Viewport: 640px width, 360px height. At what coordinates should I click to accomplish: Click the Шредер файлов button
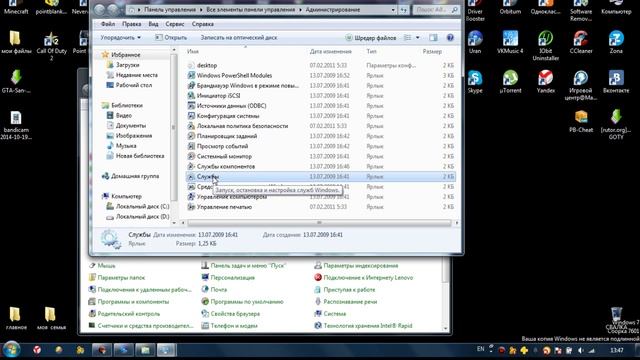coord(371,38)
